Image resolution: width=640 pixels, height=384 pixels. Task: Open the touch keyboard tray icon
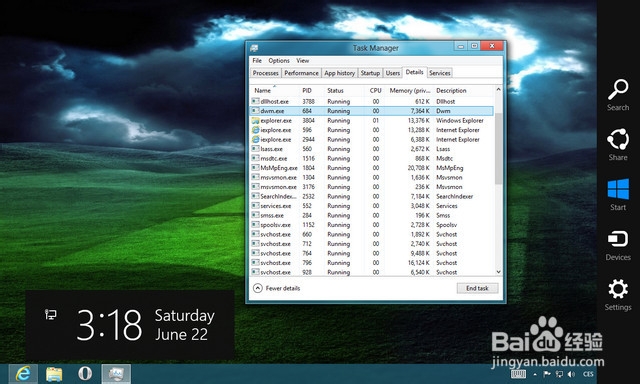(518, 374)
